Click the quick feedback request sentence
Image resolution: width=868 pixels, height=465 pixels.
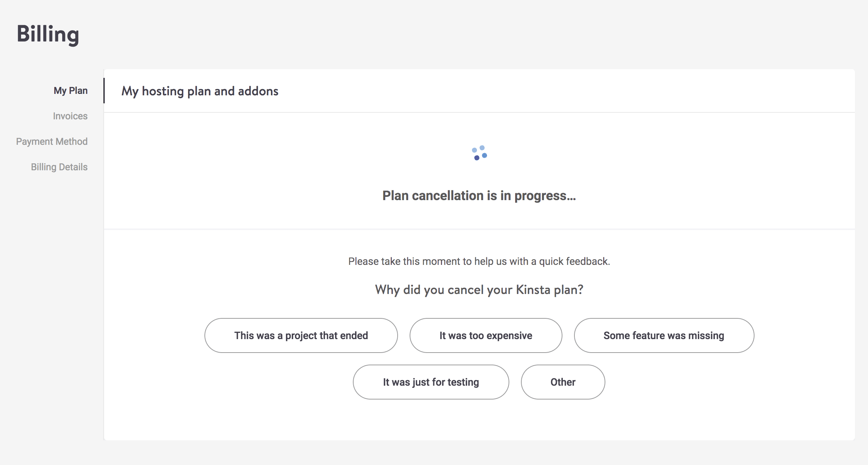pyautogui.click(x=479, y=261)
